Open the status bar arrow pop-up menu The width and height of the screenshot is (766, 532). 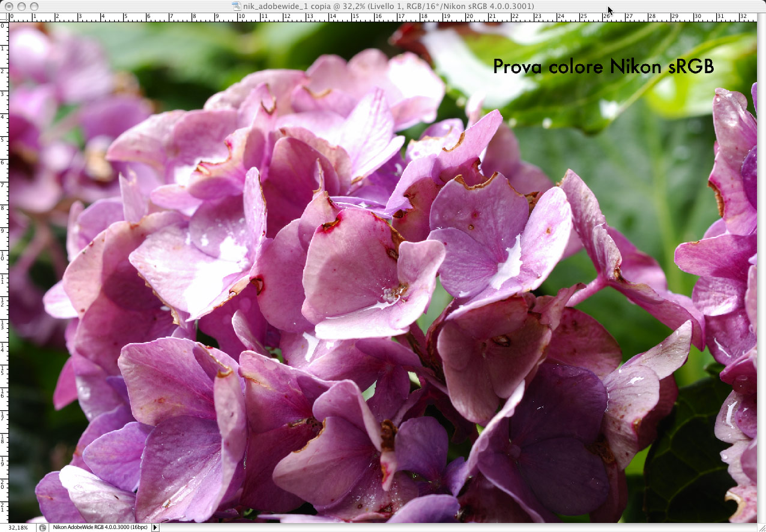pyautogui.click(x=155, y=528)
